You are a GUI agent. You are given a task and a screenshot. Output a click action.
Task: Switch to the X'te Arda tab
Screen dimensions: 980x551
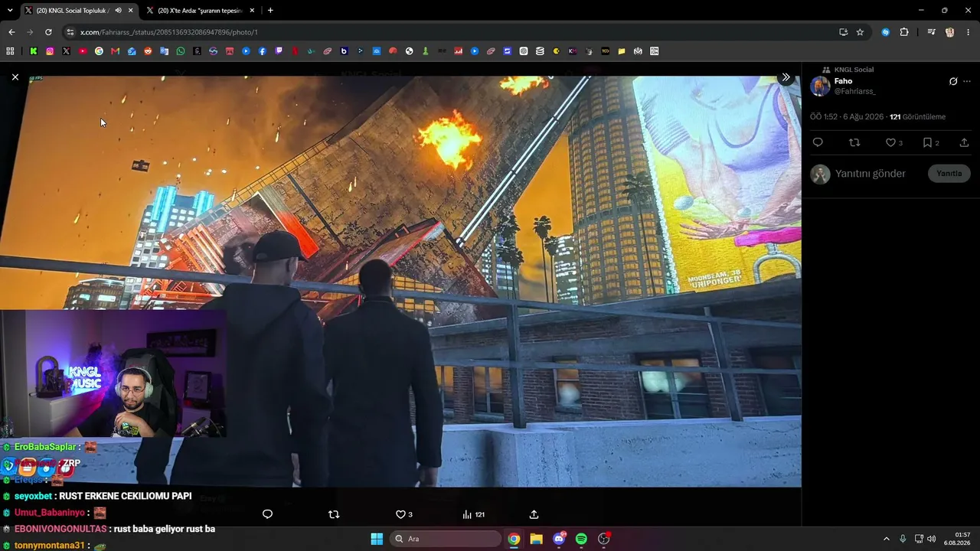pyautogui.click(x=200, y=11)
